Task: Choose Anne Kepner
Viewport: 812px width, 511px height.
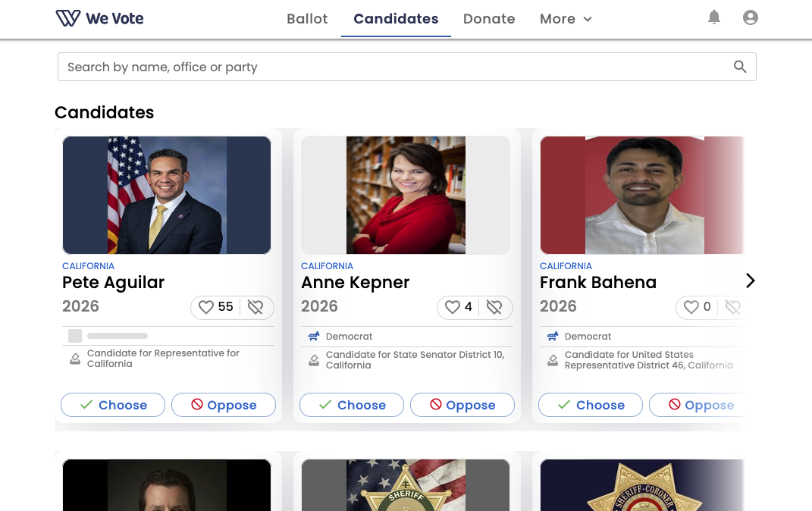Action: pos(352,405)
